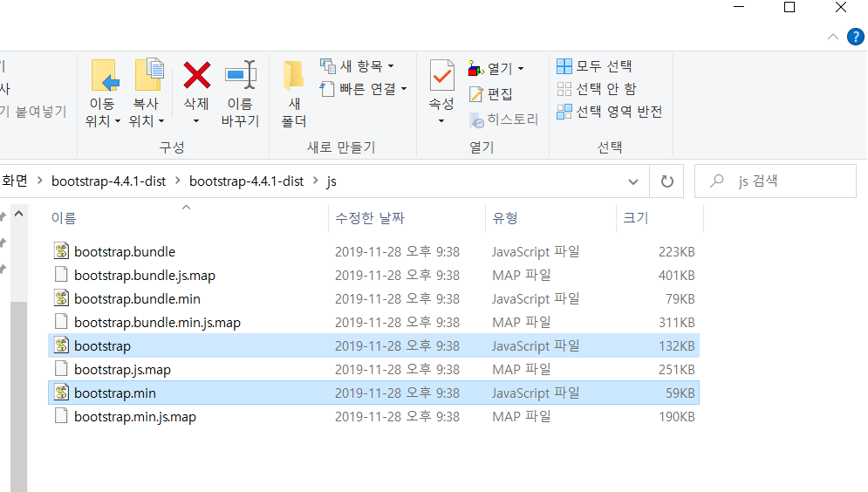Open the blue help question mark icon
Image resolution: width=868 pixels, height=492 pixels.
(x=855, y=37)
